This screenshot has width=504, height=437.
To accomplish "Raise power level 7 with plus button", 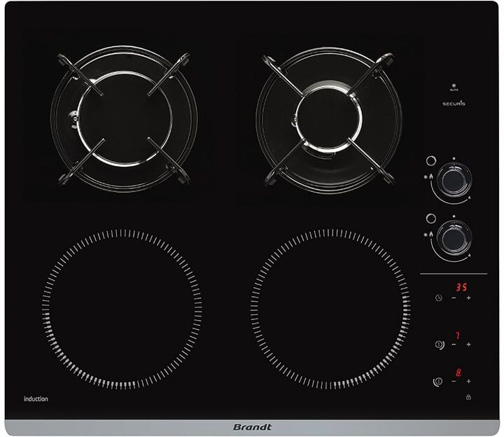I will 468,344.
